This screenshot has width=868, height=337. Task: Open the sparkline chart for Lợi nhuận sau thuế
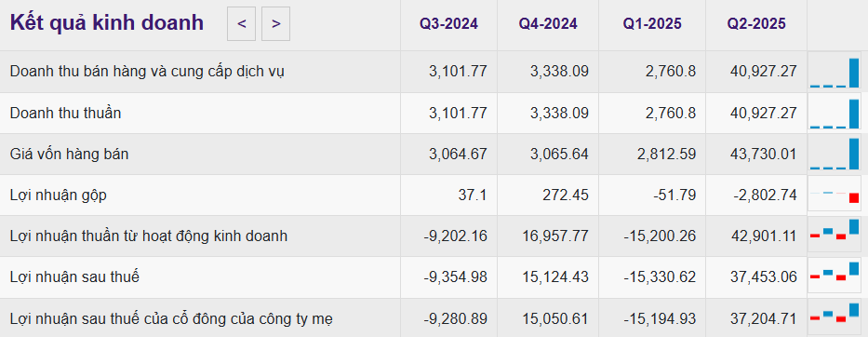click(835, 277)
